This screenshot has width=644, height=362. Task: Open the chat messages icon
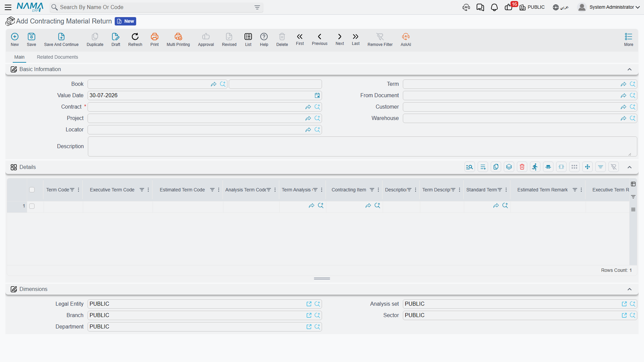click(480, 7)
